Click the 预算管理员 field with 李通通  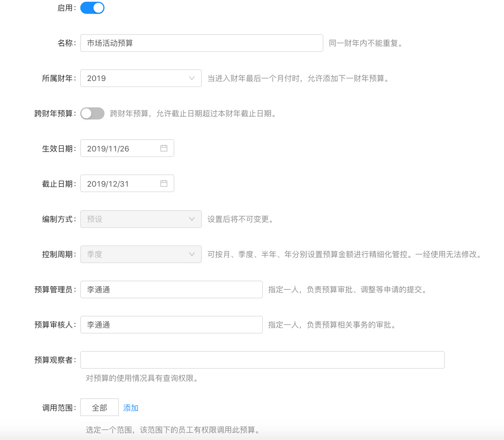coord(171,290)
